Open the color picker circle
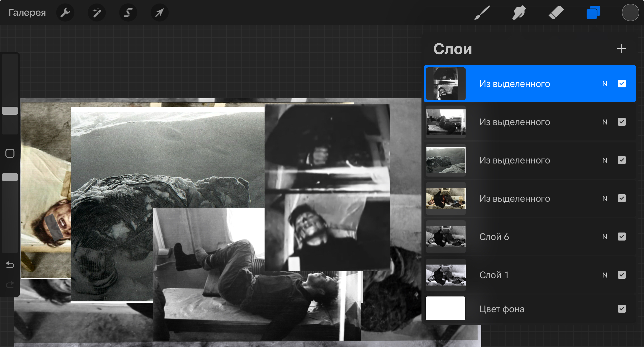644x347 pixels. 630,12
